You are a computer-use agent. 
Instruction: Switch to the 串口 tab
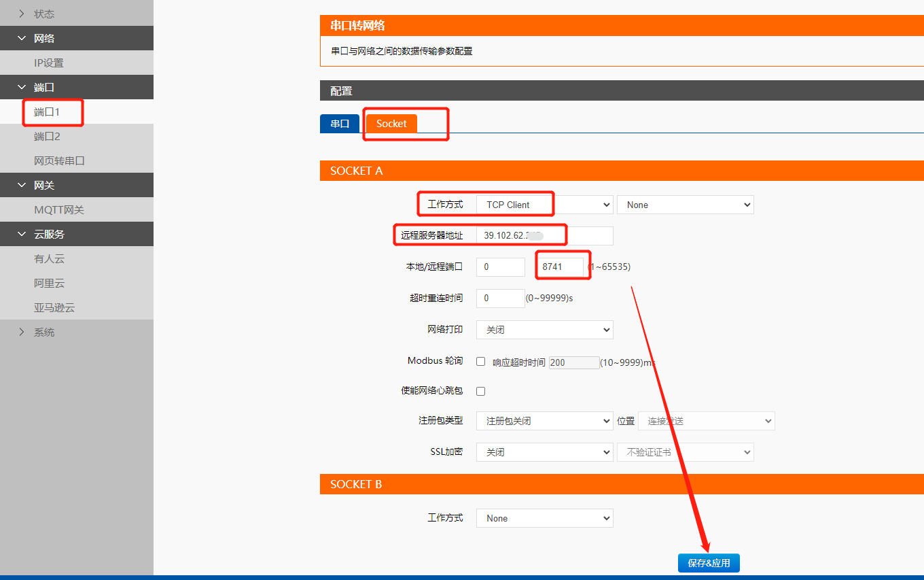coord(340,124)
